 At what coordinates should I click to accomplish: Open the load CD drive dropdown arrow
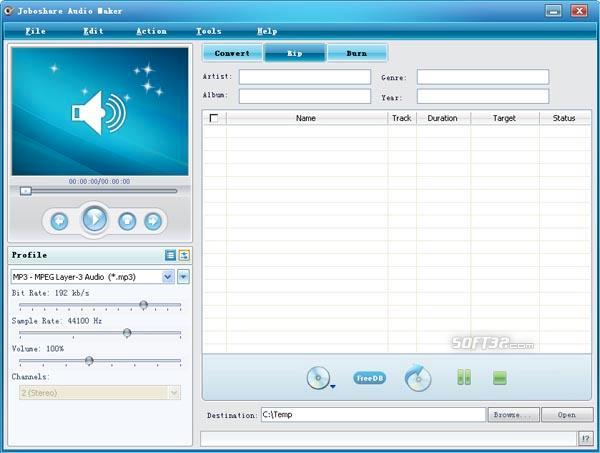click(x=333, y=387)
